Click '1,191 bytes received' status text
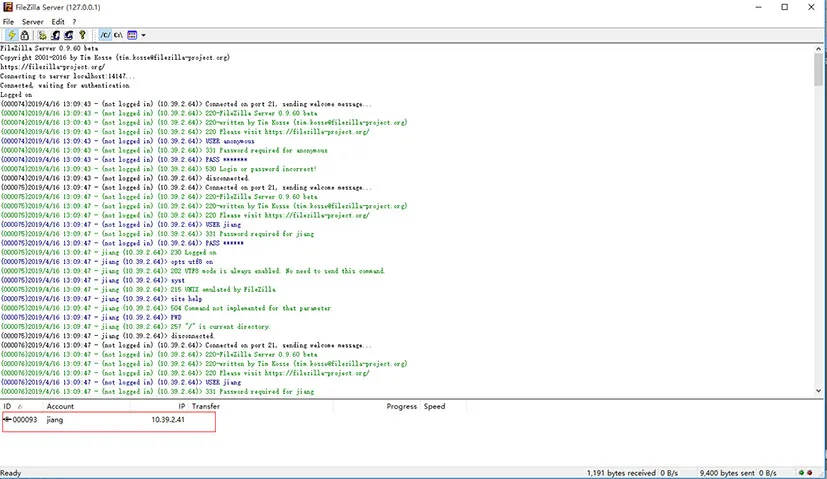The width and height of the screenshot is (827, 479). pyautogui.click(x=621, y=473)
